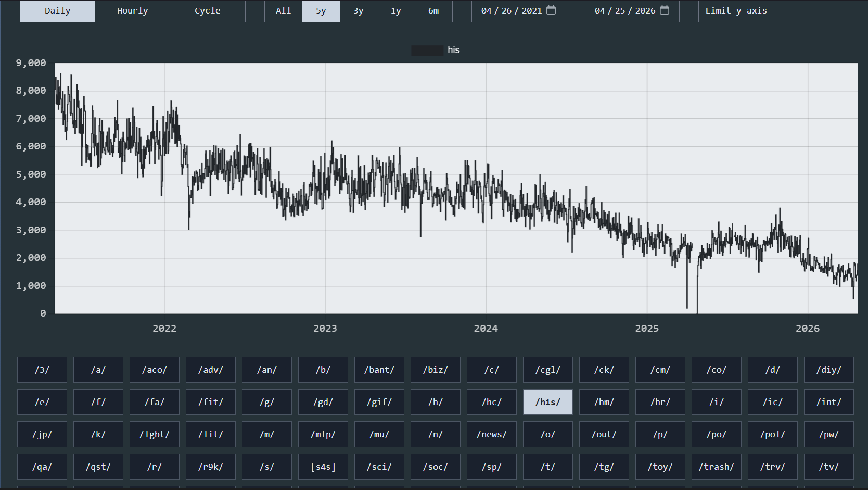
Task: Click the /lgbt/ board button
Action: point(155,434)
